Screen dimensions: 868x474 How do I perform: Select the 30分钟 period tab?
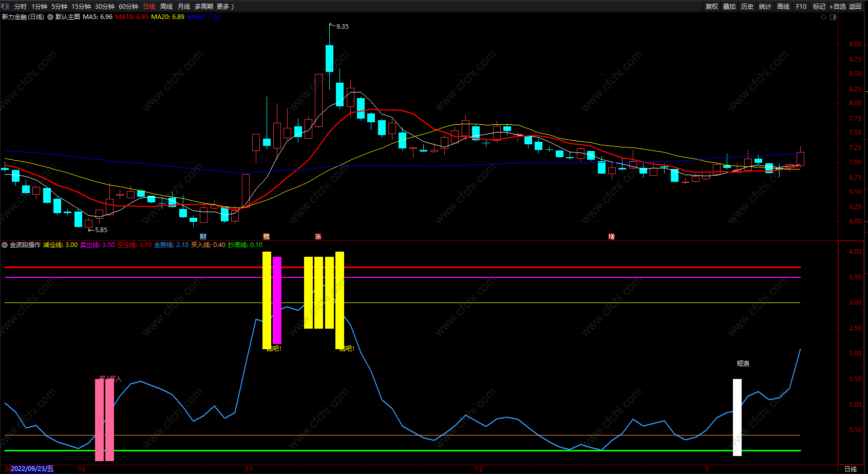click(104, 6)
